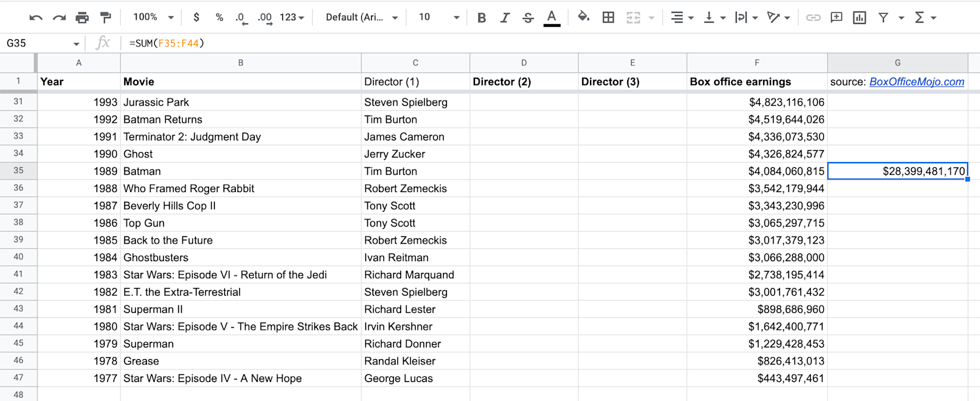
Task: Select the Who Framed Roger Rabbit cell
Action: pos(241,188)
